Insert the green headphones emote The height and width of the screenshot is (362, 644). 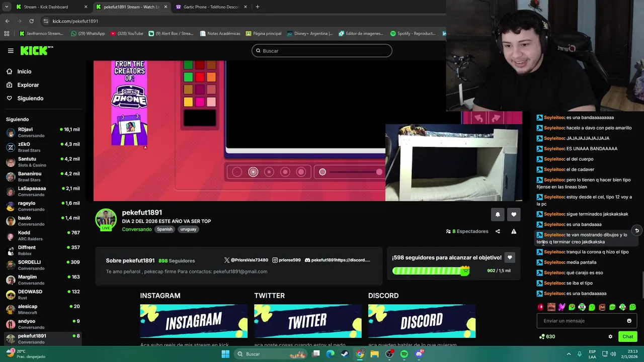pos(582,307)
